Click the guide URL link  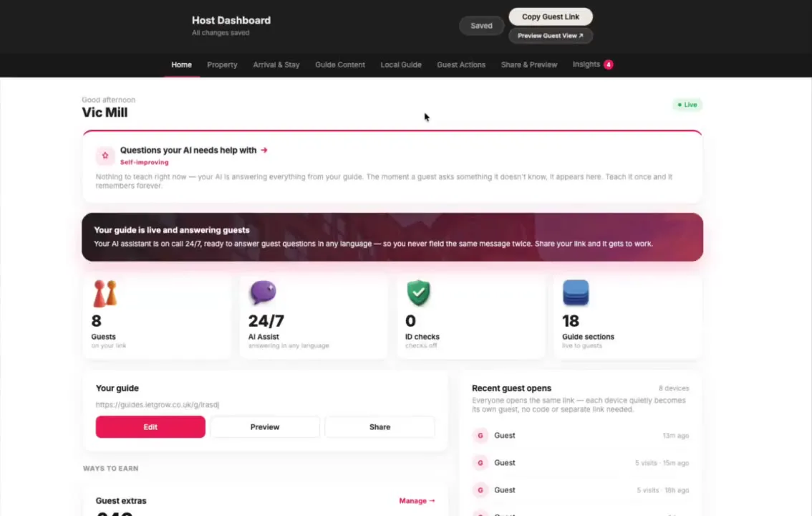[x=158, y=405]
